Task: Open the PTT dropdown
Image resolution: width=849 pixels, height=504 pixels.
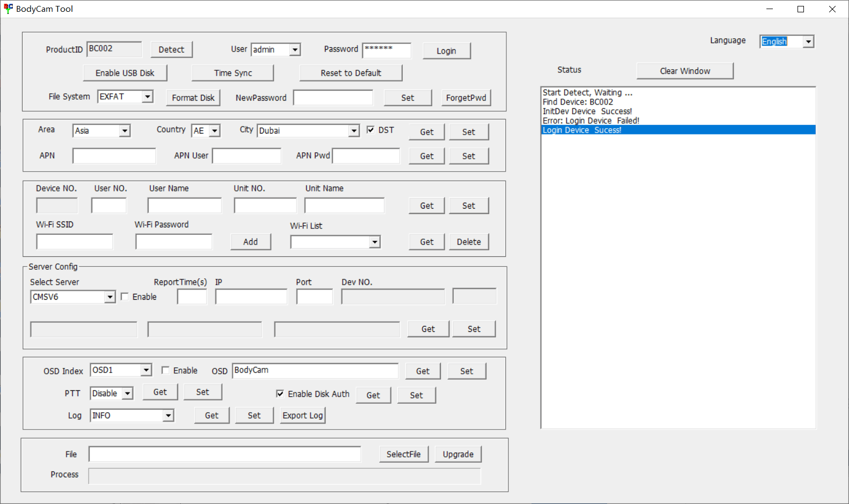Action: coord(127,394)
